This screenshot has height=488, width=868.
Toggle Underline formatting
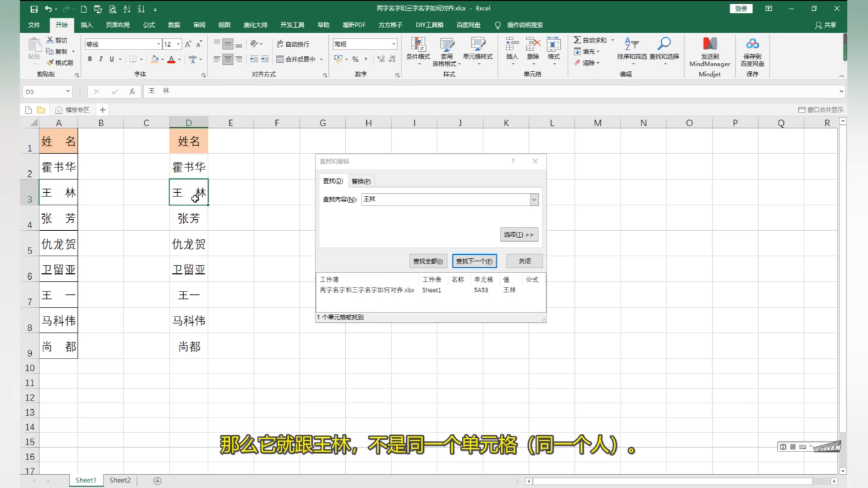click(111, 59)
